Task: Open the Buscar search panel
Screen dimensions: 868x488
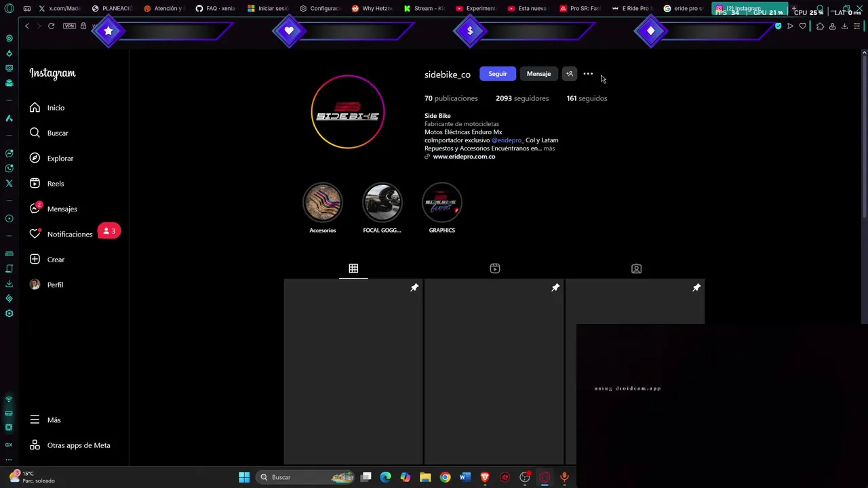Action: tap(49, 133)
